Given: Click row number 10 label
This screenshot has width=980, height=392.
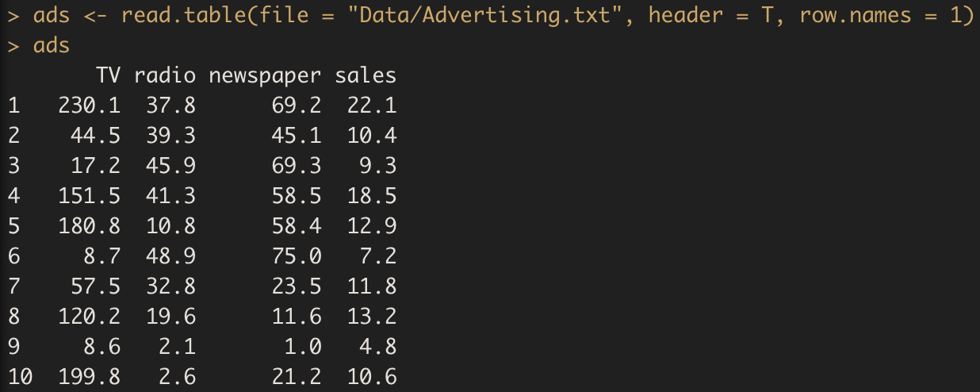Looking at the screenshot, I should click(21, 376).
